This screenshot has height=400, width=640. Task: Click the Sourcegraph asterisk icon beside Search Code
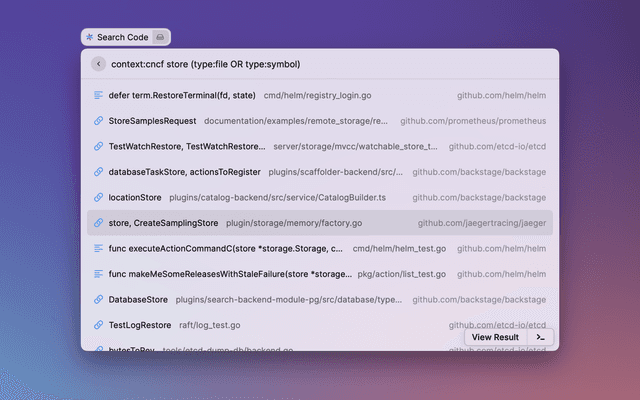[90, 37]
